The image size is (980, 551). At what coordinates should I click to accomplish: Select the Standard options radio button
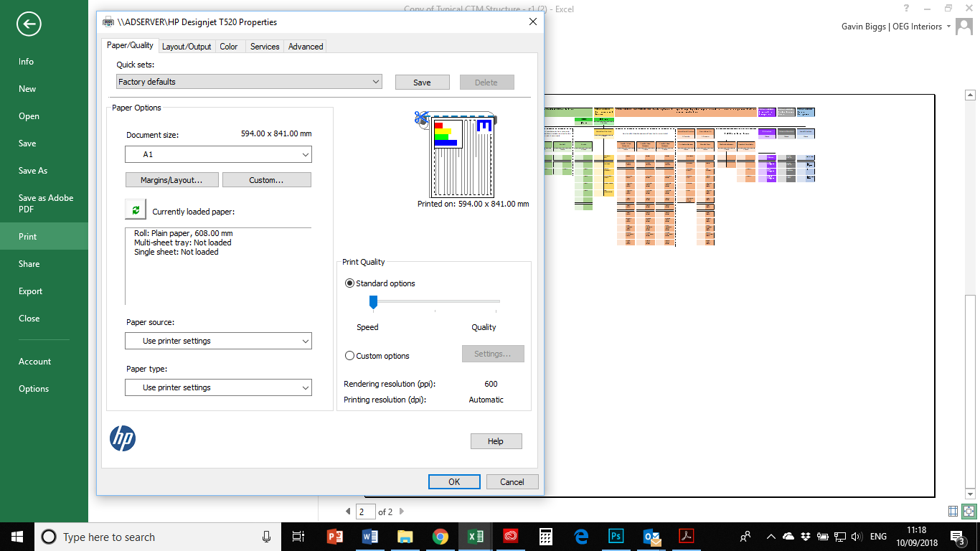(x=350, y=283)
